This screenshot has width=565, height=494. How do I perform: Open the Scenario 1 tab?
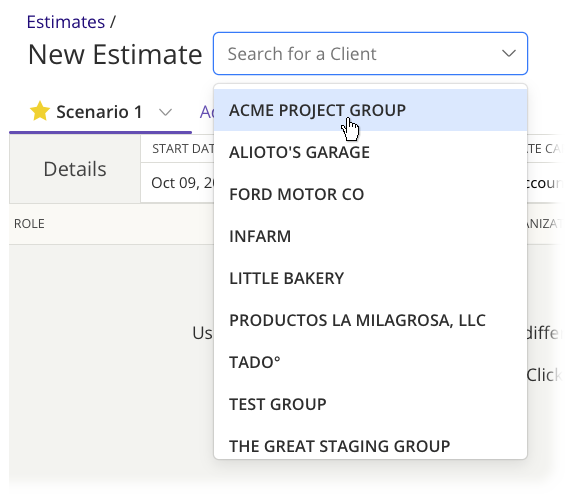[x=99, y=112]
